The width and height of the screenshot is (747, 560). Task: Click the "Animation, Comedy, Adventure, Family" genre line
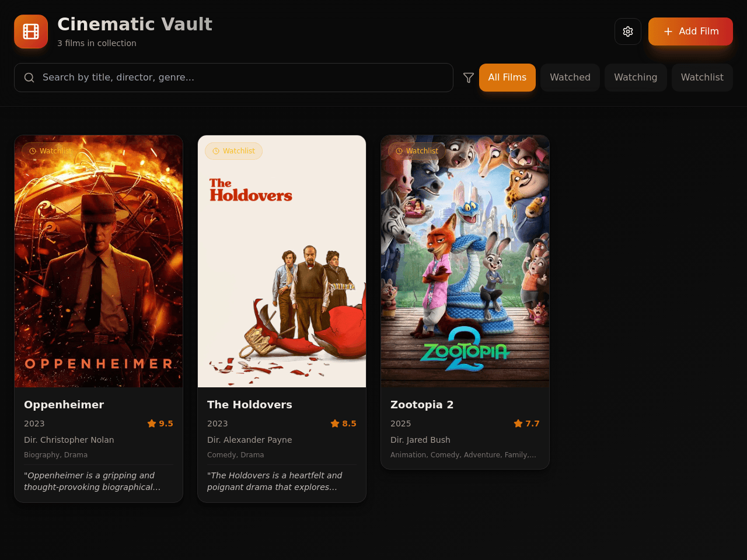click(463, 455)
